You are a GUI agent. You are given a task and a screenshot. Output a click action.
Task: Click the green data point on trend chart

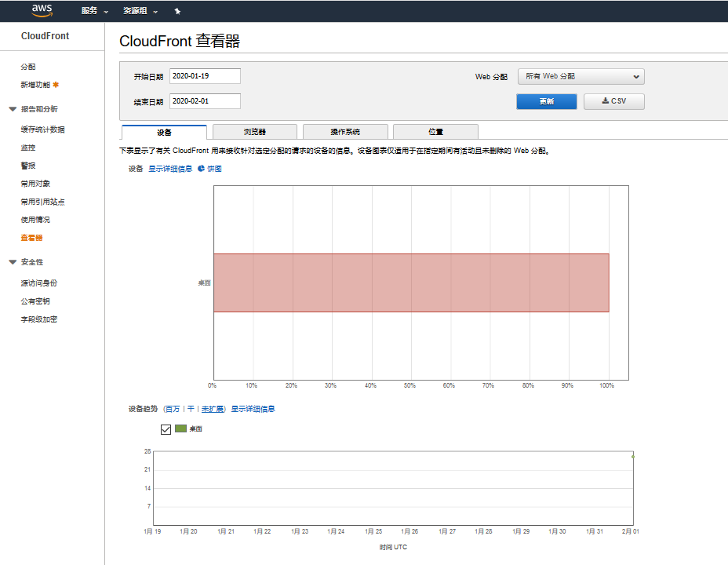click(633, 457)
